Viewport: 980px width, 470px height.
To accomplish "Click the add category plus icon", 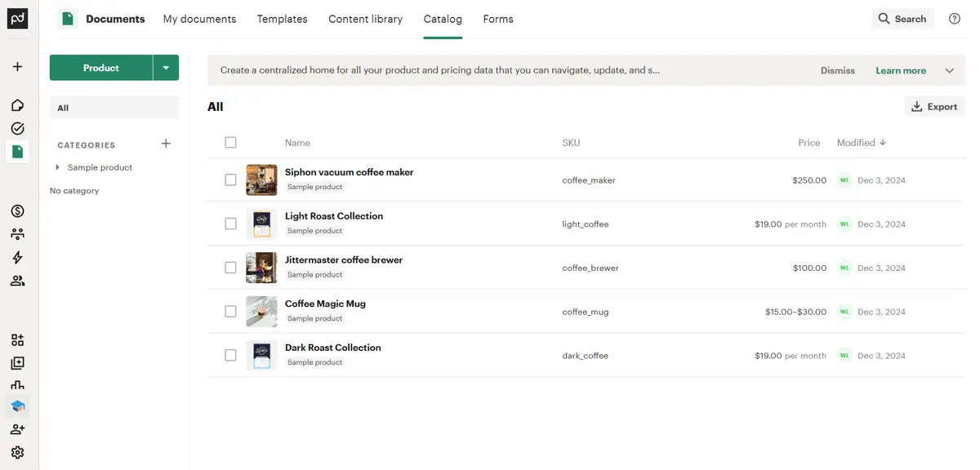I will (x=166, y=144).
